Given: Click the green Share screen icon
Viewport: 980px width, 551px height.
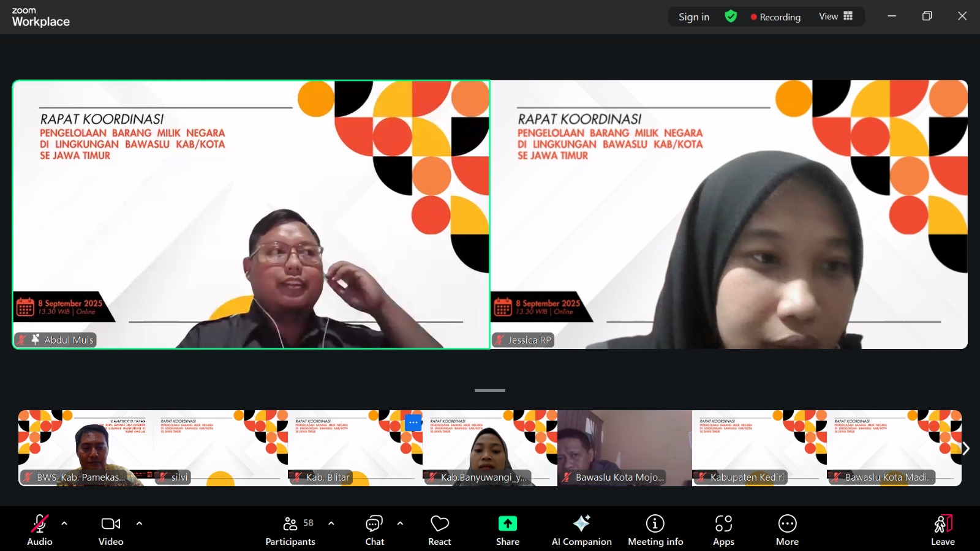Looking at the screenshot, I should tap(507, 524).
